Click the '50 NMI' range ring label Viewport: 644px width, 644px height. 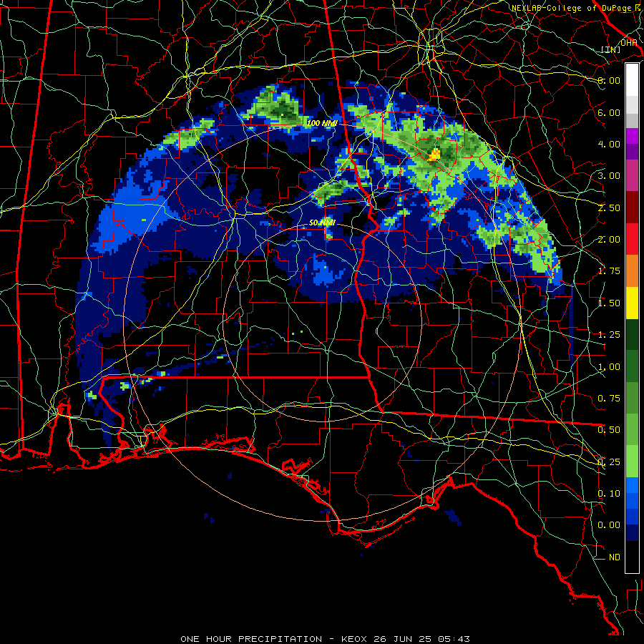coord(322,223)
